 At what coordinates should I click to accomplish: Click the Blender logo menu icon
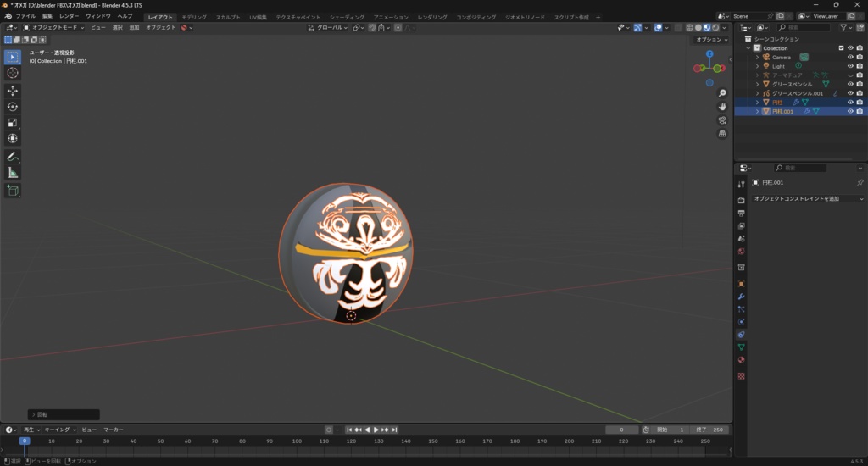(8, 17)
